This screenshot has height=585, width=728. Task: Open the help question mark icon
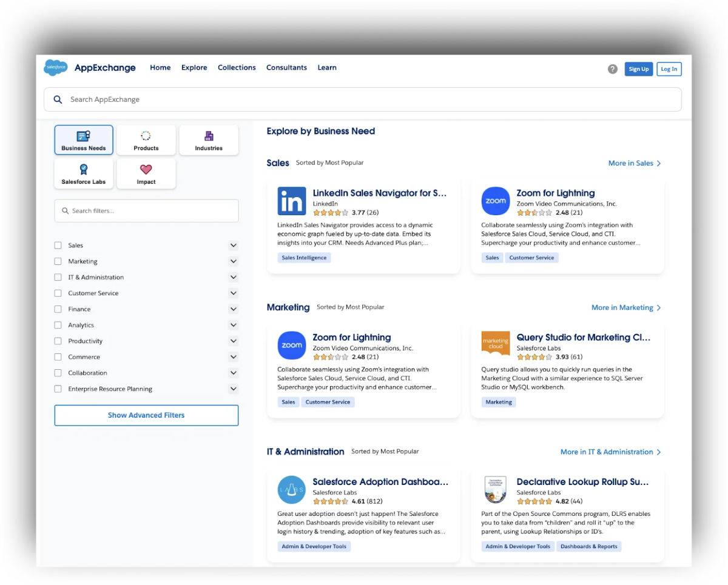pyautogui.click(x=613, y=69)
